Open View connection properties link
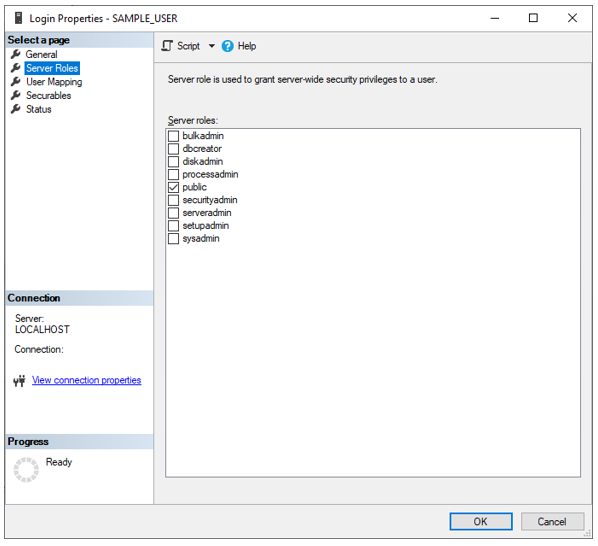The width and height of the screenshot is (598, 546). click(87, 380)
